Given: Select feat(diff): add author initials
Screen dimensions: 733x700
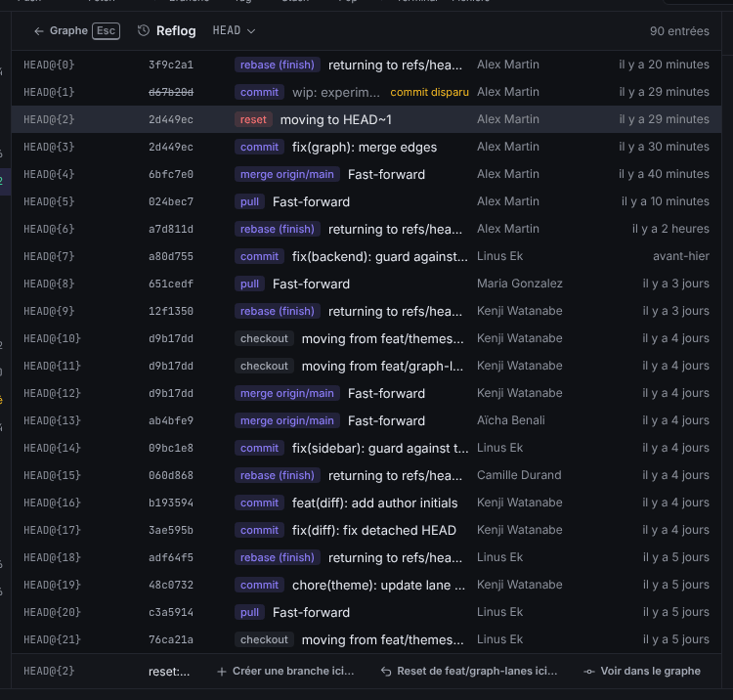Looking at the screenshot, I should click(366, 503).
